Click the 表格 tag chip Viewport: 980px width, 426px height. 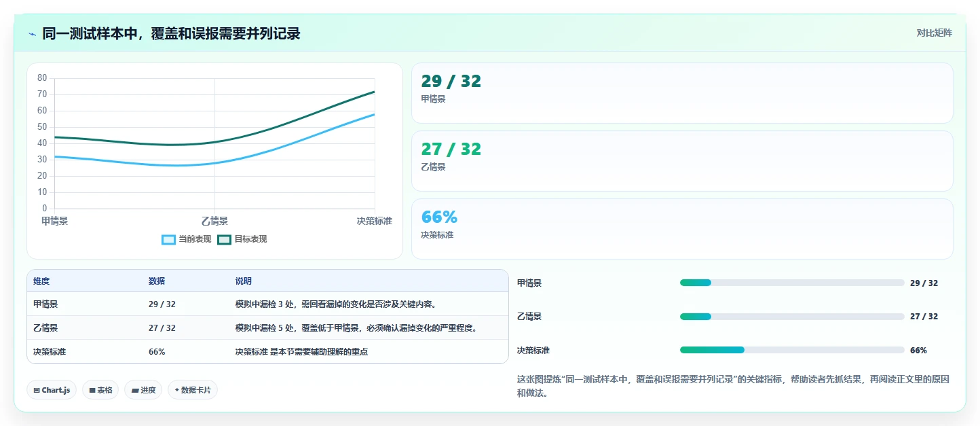100,390
